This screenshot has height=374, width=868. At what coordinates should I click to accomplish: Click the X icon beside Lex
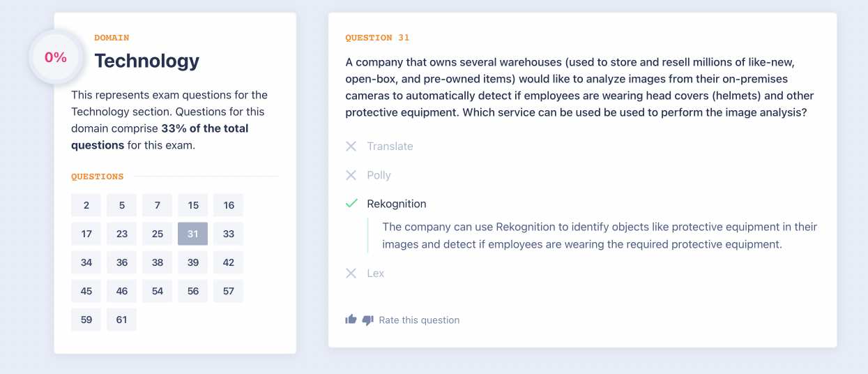[x=351, y=274]
